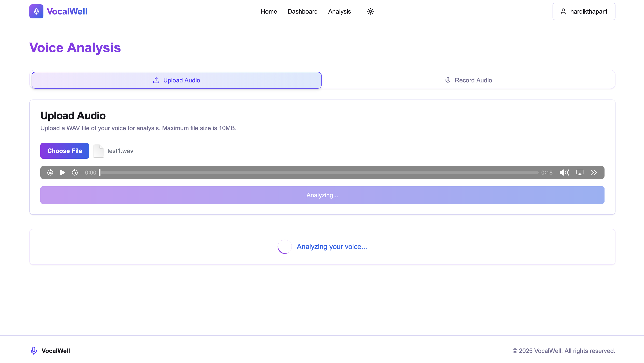Viewport: 644px width, 363px height.
Task: Skip back 15 seconds in audio player
Action: pyautogui.click(x=50, y=172)
